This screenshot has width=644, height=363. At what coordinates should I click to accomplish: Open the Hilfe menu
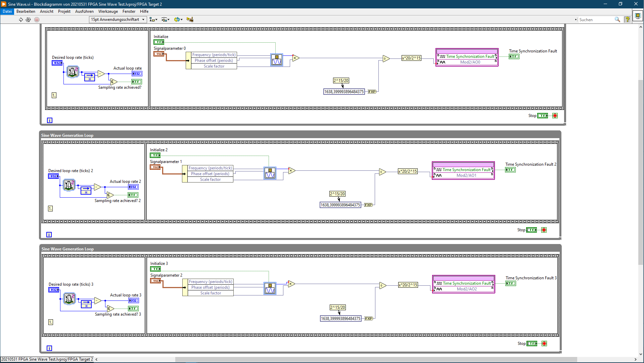[x=144, y=11]
